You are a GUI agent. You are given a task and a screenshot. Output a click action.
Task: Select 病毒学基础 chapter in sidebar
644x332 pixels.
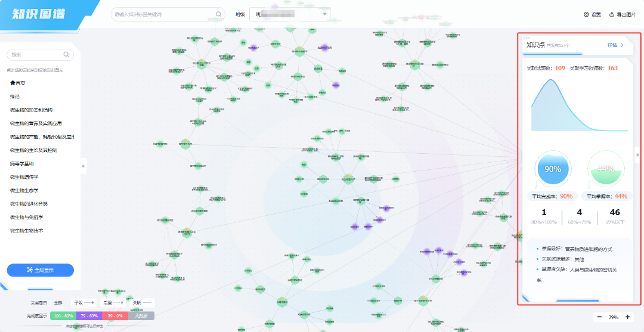24,163
